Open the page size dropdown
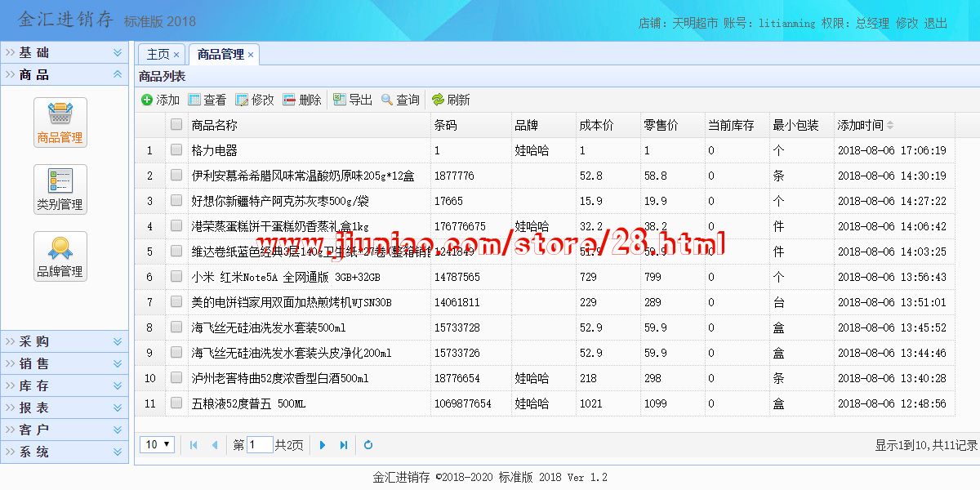The image size is (980, 490). 158,445
